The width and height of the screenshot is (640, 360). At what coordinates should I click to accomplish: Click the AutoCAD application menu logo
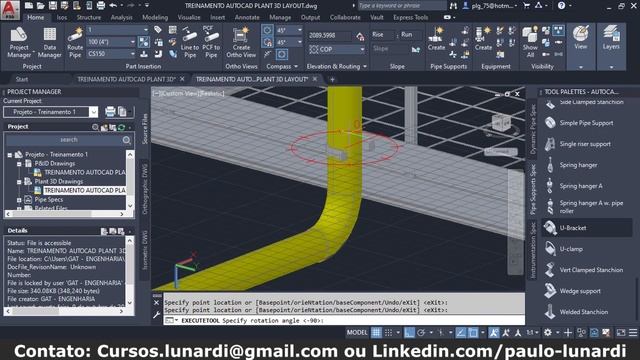[10, 10]
